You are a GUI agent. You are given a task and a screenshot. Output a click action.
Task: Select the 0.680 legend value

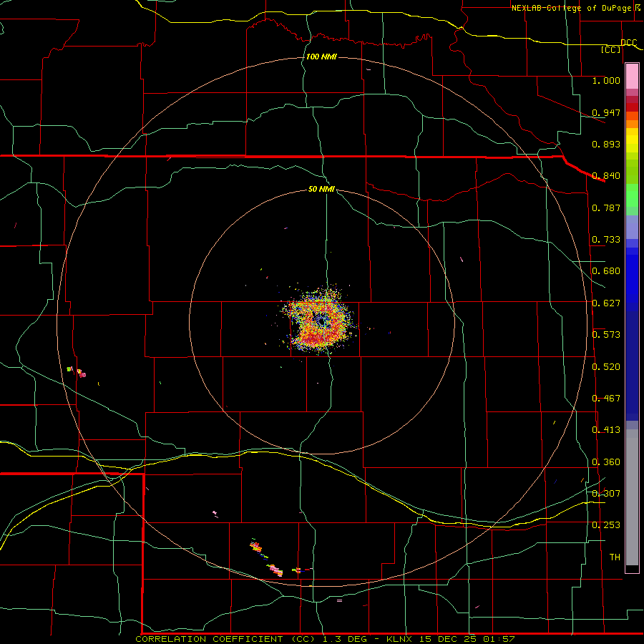pos(606,271)
